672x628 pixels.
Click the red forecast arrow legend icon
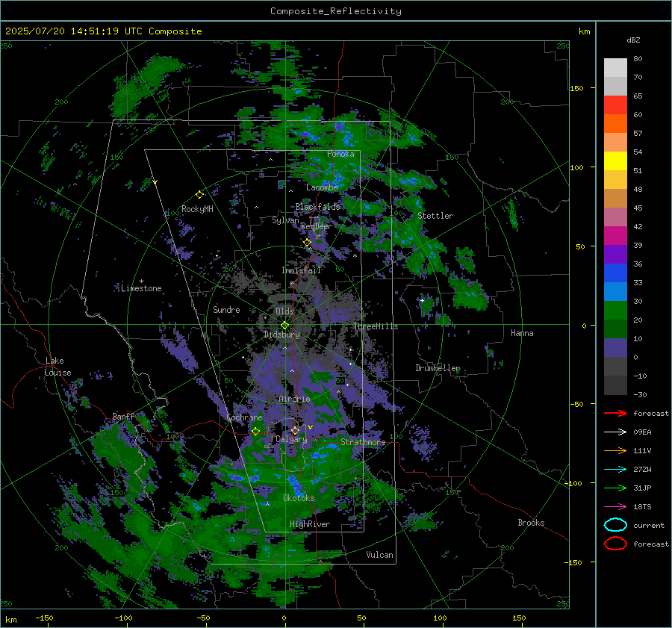pos(615,413)
